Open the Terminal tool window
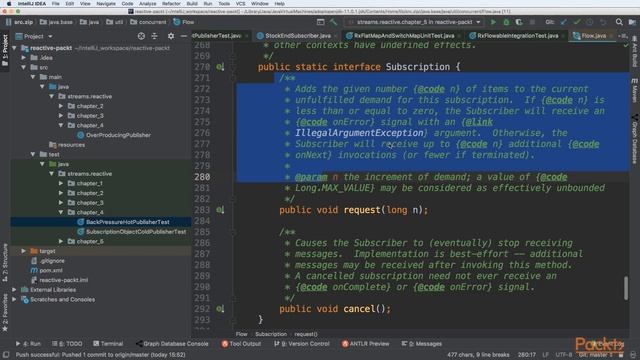 click(108, 344)
